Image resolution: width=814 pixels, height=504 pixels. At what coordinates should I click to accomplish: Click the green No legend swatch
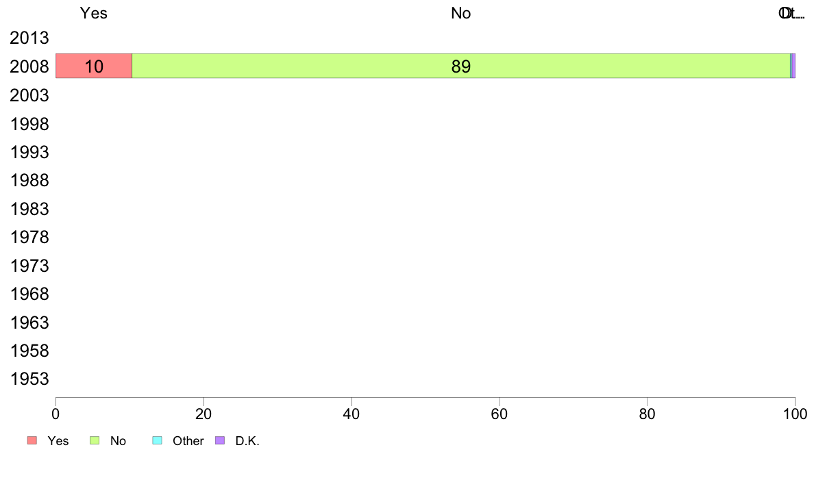95,440
